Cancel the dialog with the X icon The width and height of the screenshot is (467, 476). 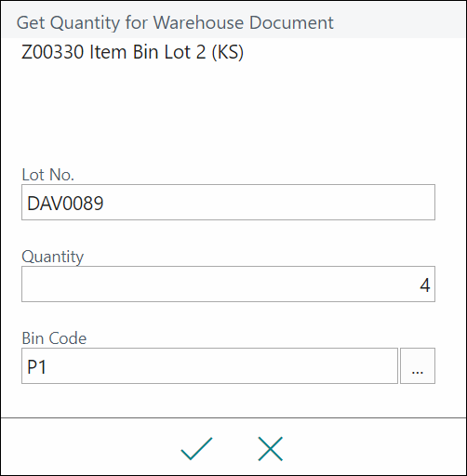coord(271,448)
